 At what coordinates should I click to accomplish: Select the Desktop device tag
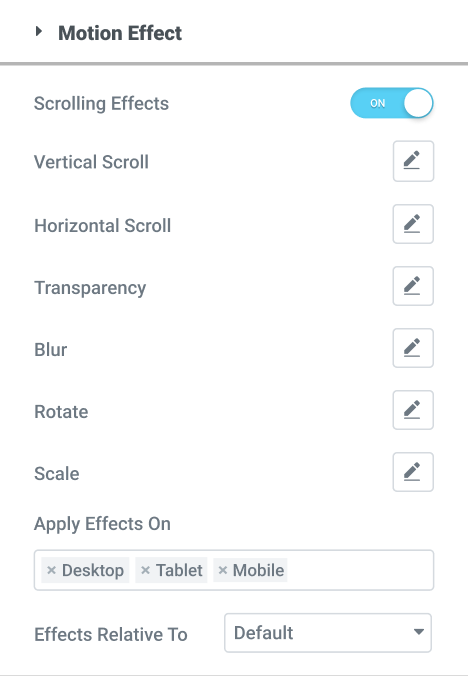(x=93, y=570)
